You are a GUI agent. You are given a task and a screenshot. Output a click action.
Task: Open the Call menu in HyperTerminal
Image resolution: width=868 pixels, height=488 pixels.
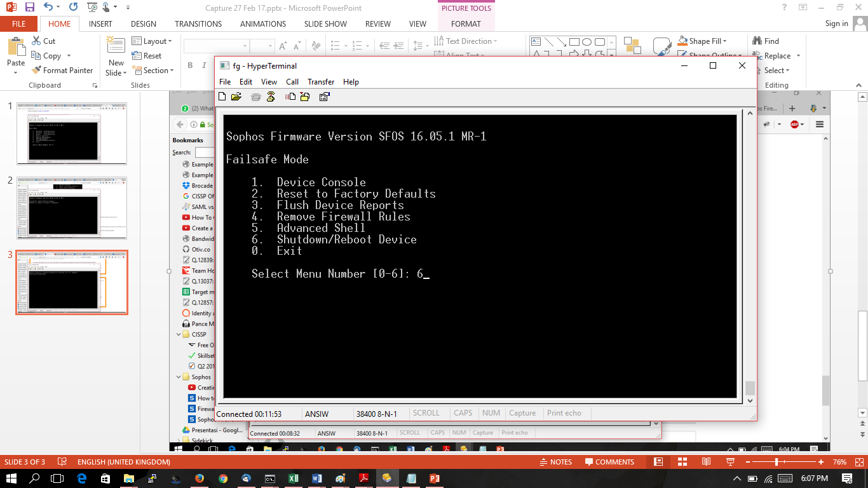tap(292, 82)
